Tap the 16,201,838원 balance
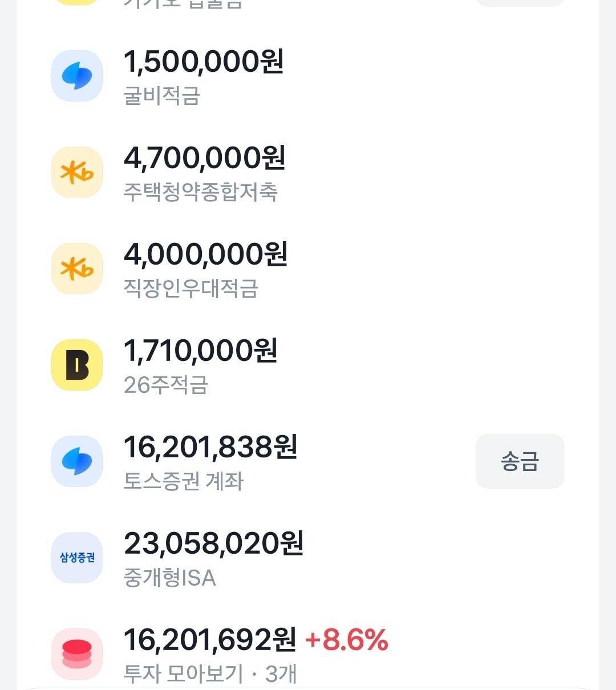Screen dimensions: 616x690 [x=210, y=447]
